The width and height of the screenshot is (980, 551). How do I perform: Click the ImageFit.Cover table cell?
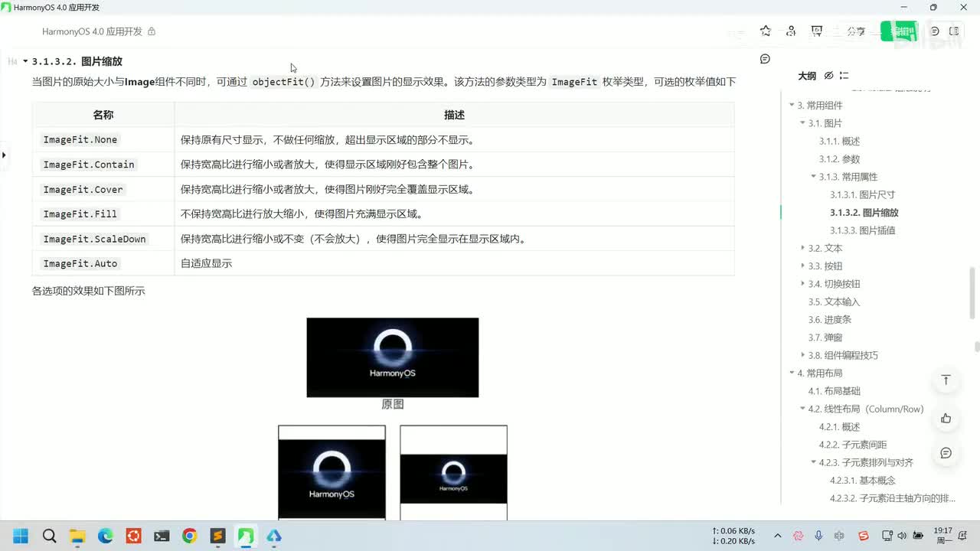[103, 189]
